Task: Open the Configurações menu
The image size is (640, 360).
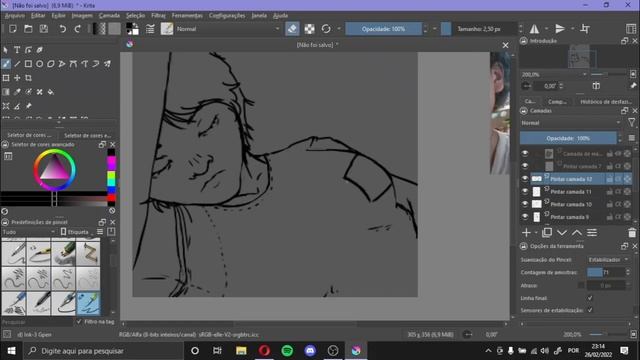Action: click(227, 16)
